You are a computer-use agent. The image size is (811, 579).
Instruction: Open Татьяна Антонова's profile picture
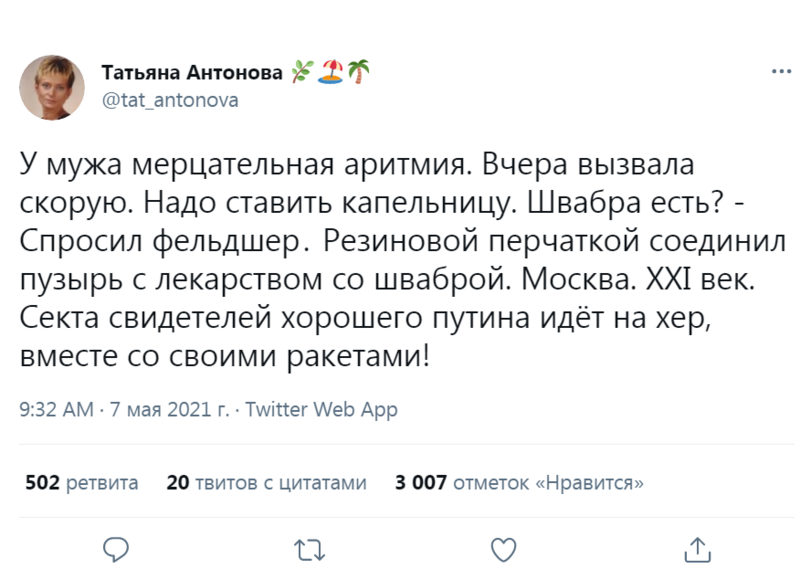[51, 86]
